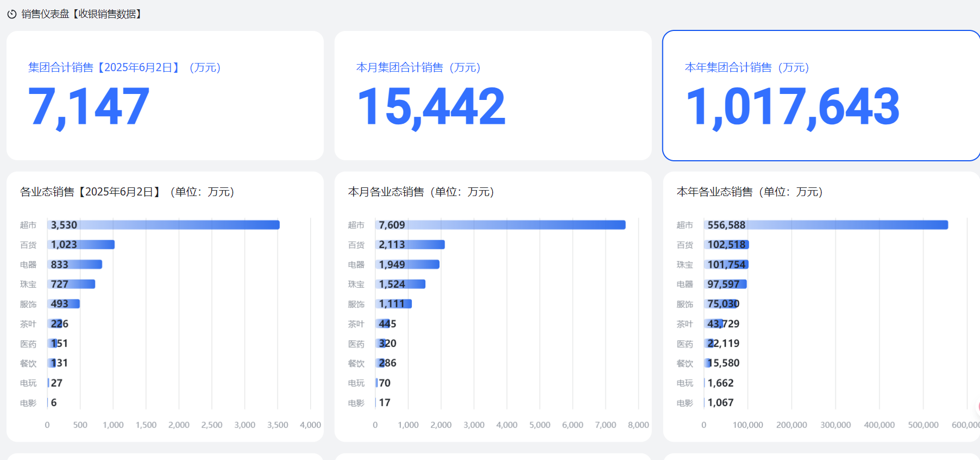Click the 15,442 monthly sales figure
Viewport: 980px width, 460px height.
click(431, 107)
